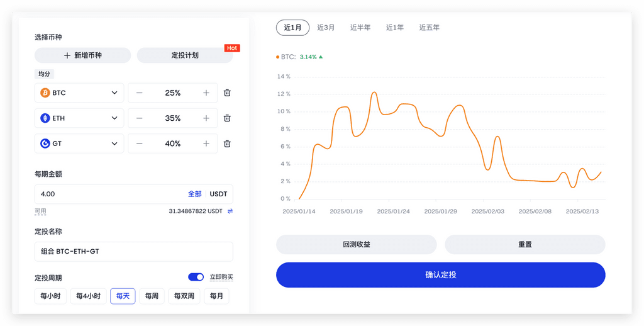Switch to 近1年 chart tab

[x=395, y=28]
